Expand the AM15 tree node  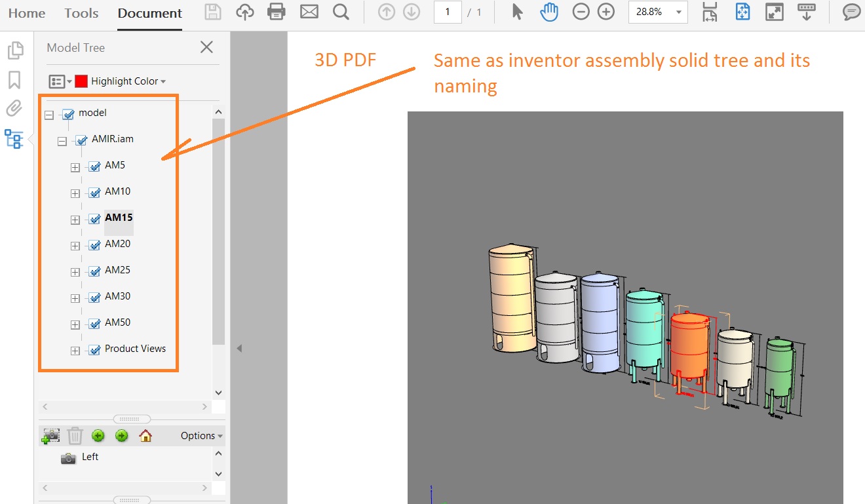[74, 219]
